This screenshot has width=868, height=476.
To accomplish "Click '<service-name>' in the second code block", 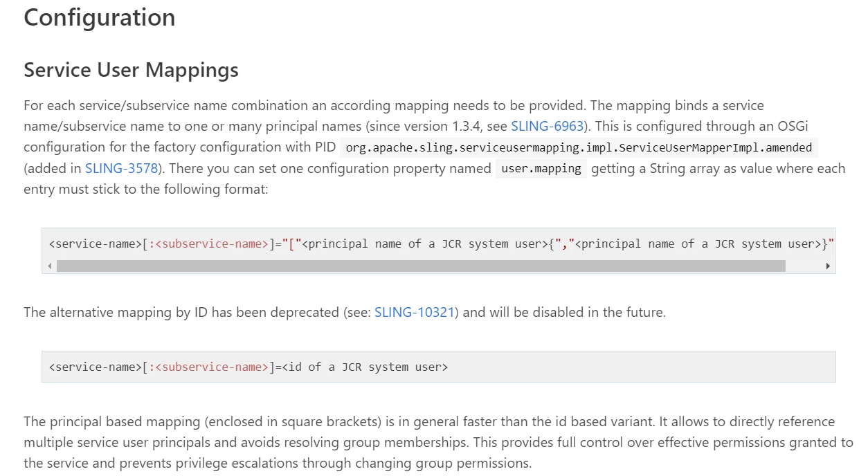I will pos(95,367).
